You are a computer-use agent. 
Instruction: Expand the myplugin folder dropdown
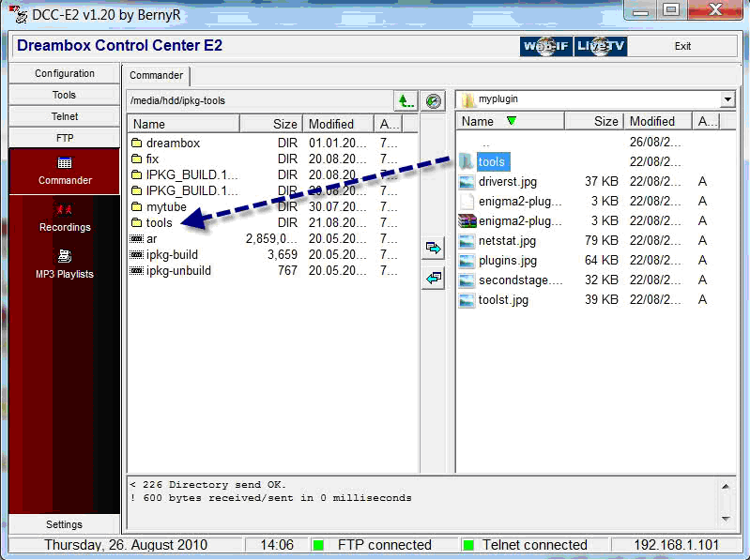[x=727, y=99]
